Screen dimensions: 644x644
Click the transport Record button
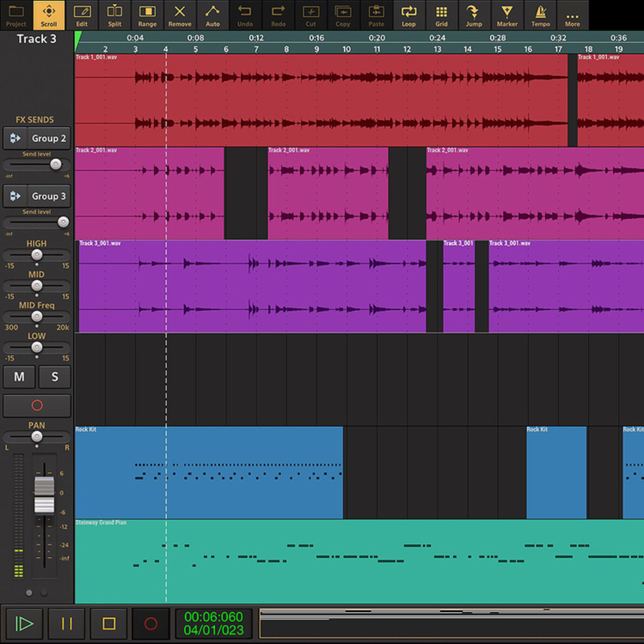click(151, 624)
